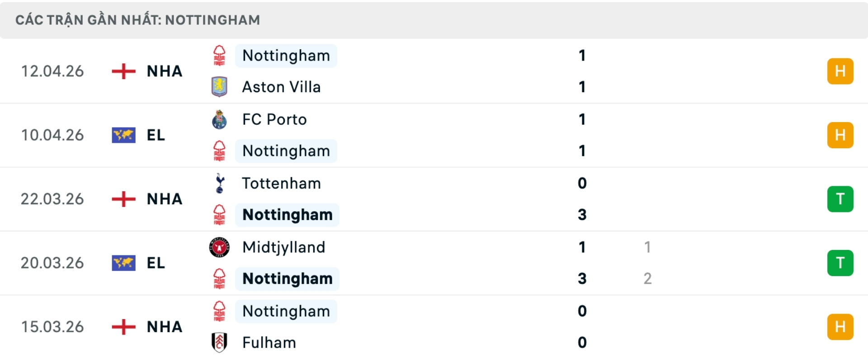868x358 pixels.
Task: Click the NHA league label for 22.03.26
Action: tap(165, 199)
